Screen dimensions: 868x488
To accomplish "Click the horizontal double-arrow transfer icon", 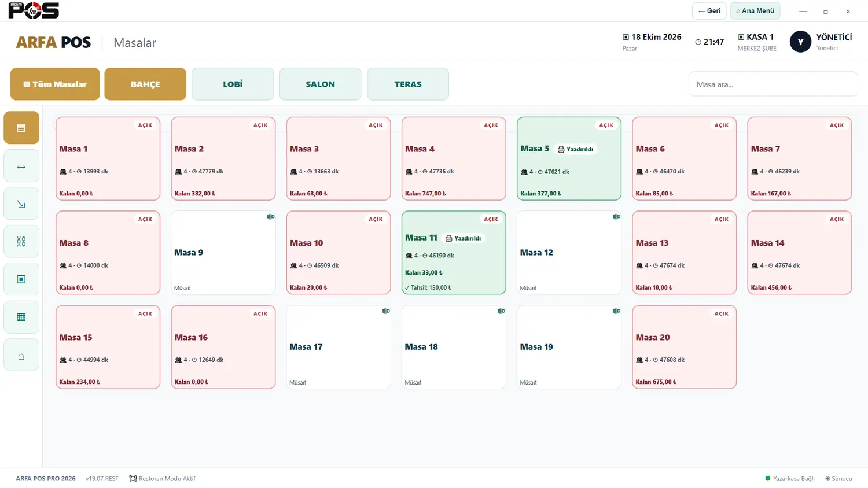I will [21, 167].
